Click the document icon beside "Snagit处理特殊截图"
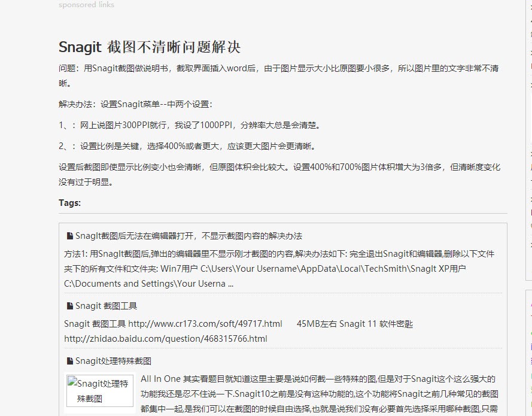The height and width of the screenshot is (416, 532). 69,361
